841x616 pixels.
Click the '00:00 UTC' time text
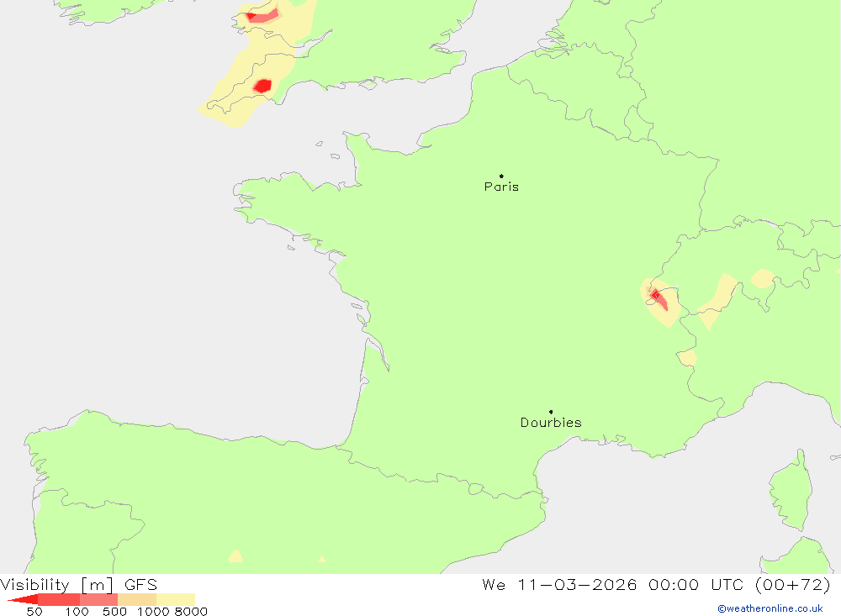coord(696,584)
